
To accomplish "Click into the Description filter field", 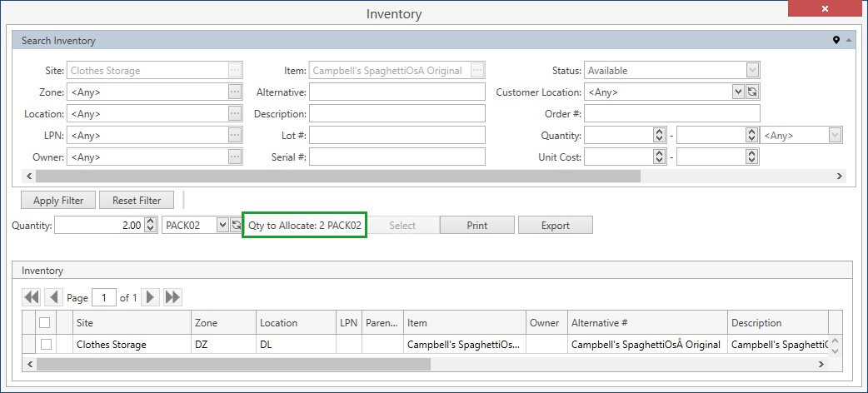I will tap(397, 113).
